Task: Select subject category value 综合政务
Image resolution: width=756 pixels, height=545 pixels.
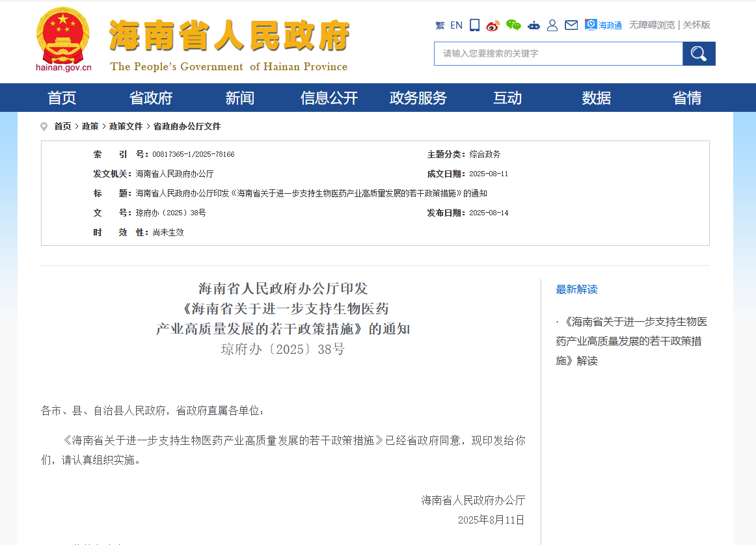Action: (x=485, y=154)
